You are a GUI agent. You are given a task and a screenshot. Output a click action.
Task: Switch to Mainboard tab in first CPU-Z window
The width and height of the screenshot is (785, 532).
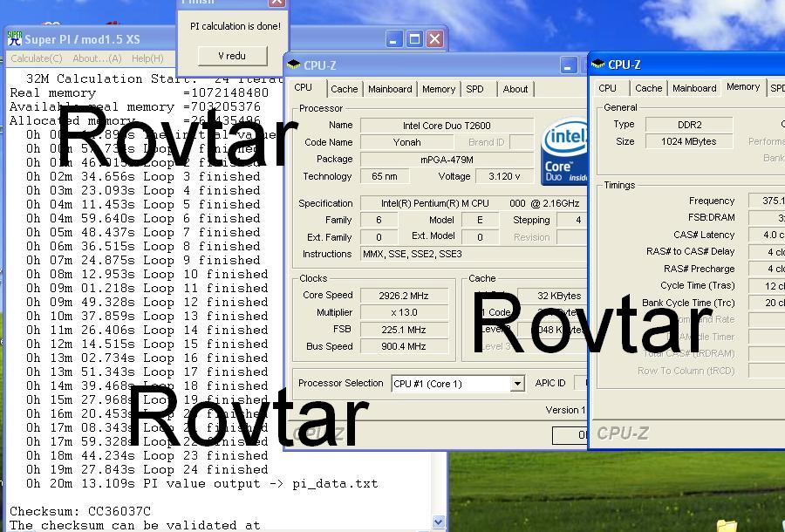[390, 89]
